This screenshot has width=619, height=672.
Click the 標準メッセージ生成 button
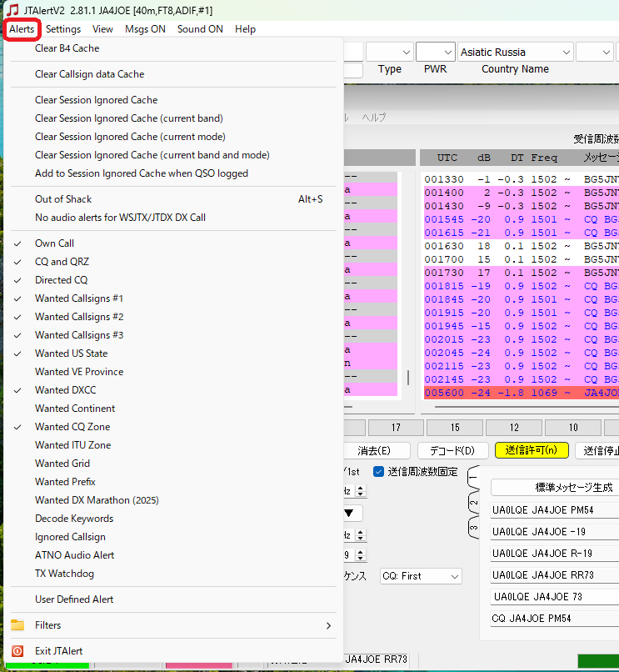click(x=557, y=488)
